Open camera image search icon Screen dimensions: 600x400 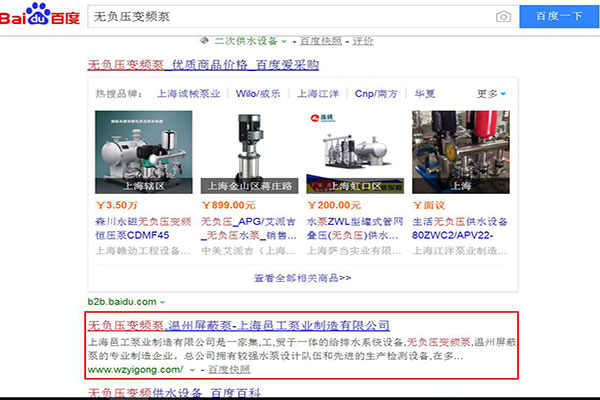(503, 16)
